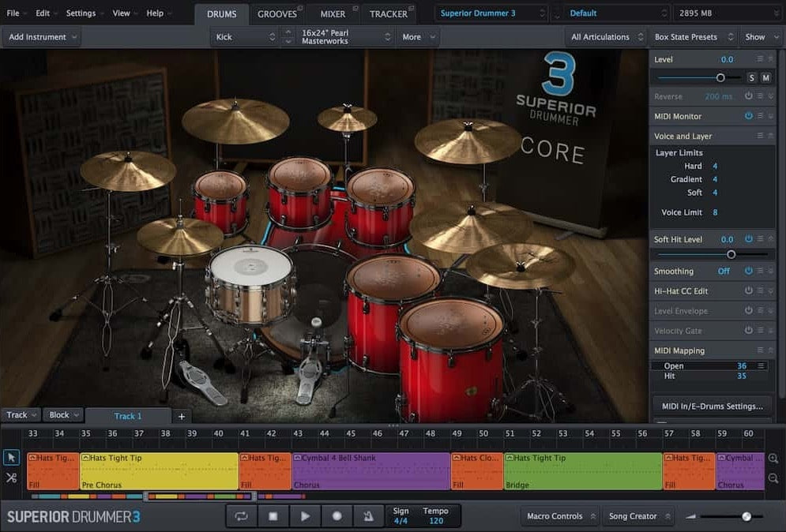Mute the kick with M button
The width and height of the screenshot is (786, 532).
(x=765, y=77)
